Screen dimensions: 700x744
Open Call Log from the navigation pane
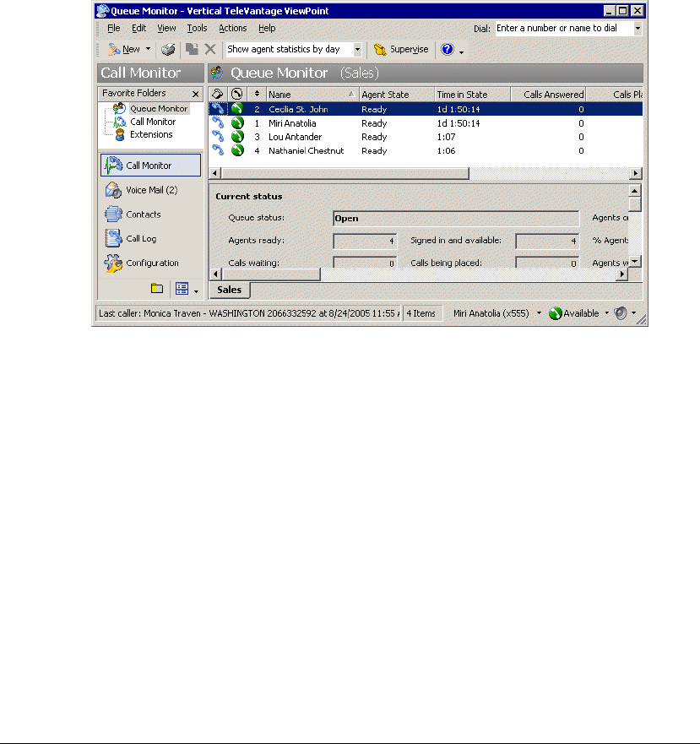tap(140, 239)
